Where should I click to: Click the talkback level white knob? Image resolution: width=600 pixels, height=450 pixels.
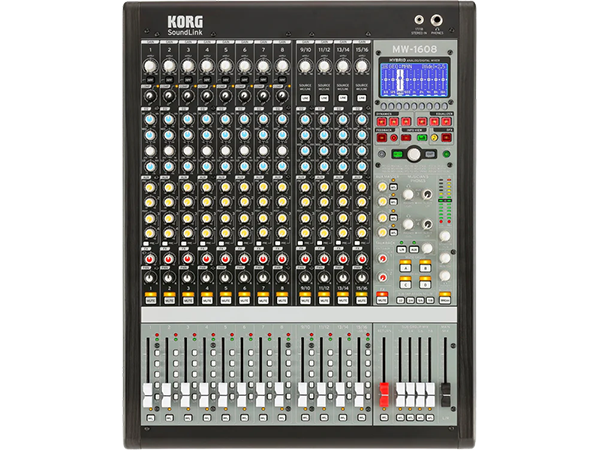click(x=427, y=248)
